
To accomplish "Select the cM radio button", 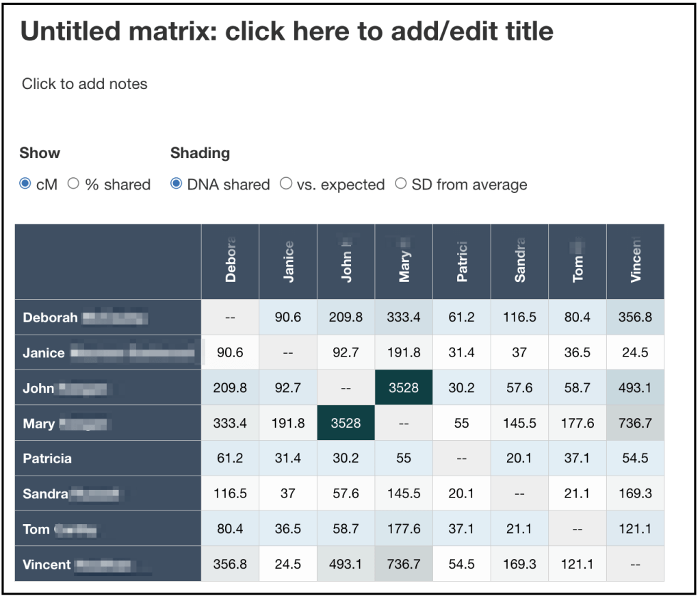I will [25, 184].
